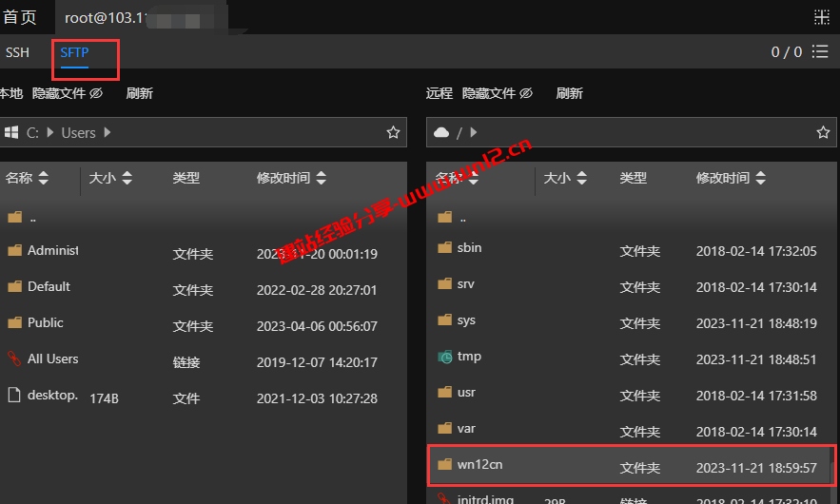This screenshot has width=840, height=504.
Task: Select the wn12cn folder icon
Action: pyautogui.click(x=444, y=464)
